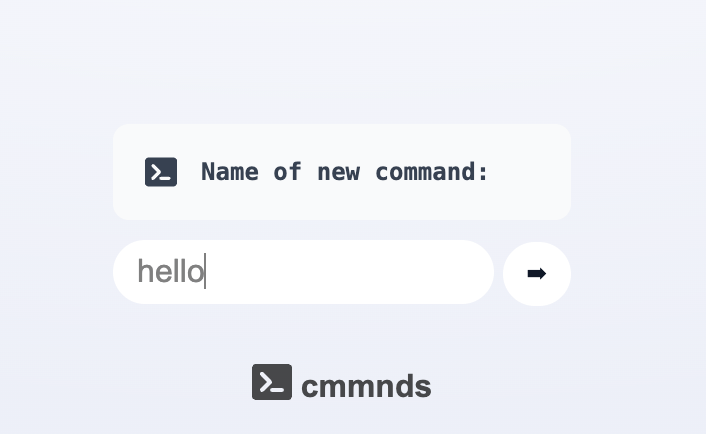Click the "cmmnds" brand name text
Image resolution: width=706 pixels, height=434 pixels.
click(366, 385)
